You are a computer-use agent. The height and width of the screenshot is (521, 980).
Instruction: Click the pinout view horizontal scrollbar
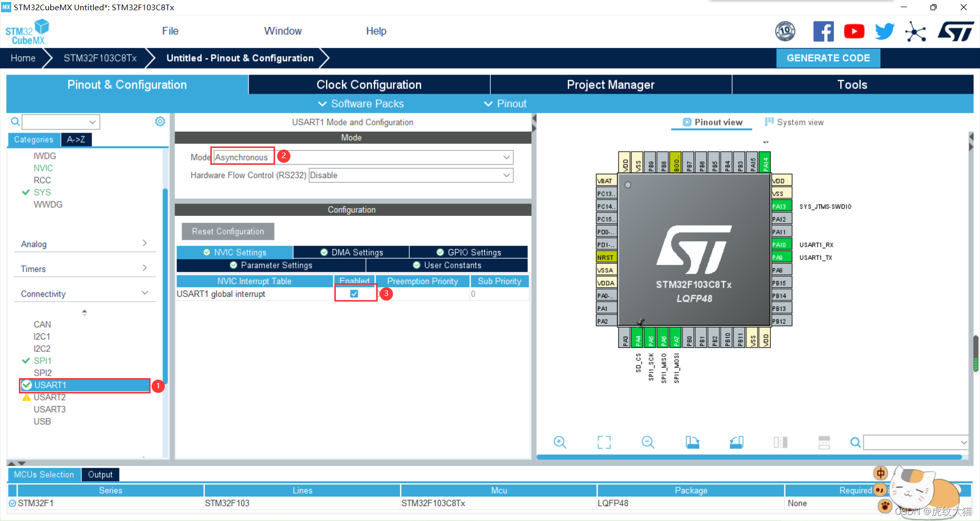(x=749, y=457)
